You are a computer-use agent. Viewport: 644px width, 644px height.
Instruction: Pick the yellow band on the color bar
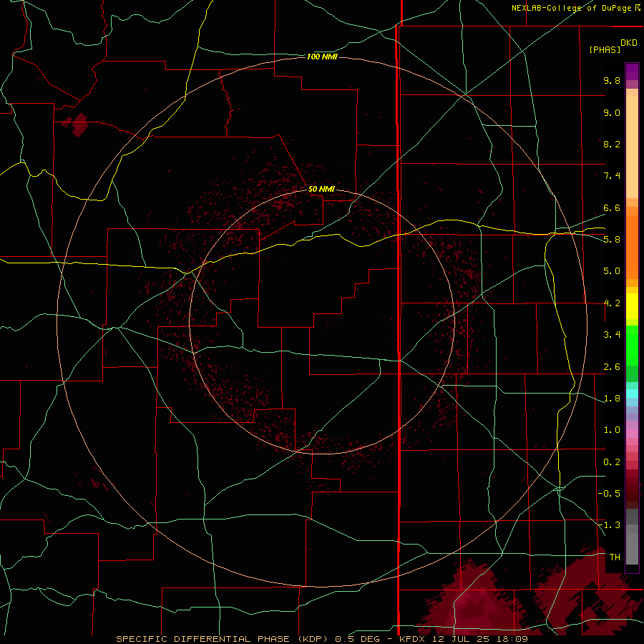[x=632, y=306]
